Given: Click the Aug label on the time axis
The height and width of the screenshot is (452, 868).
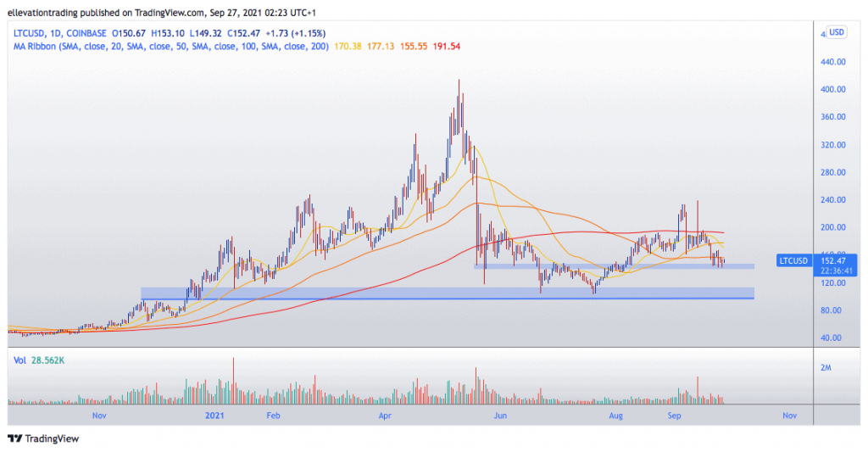Looking at the screenshot, I should click(x=615, y=416).
